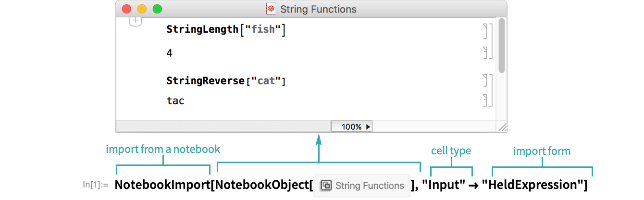
Task: Select the StringLength input cell bracket
Action: tap(485, 30)
